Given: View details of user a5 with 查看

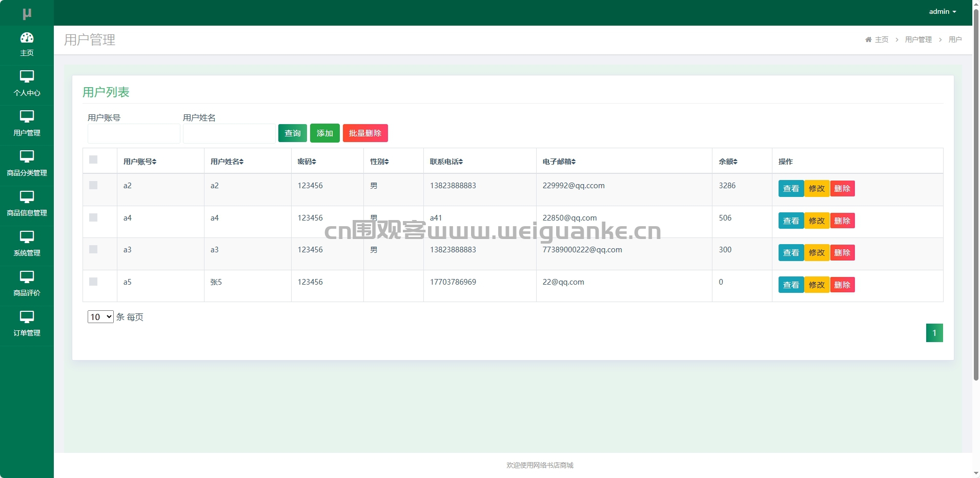Looking at the screenshot, I should tap(791, 285).
